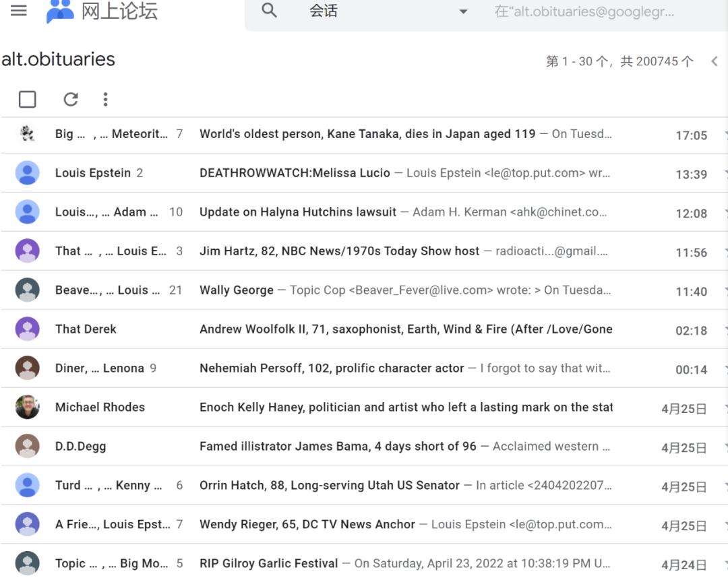Click senders Big ... Meteorit...
Viewport: 728px width, 580px height.
coord(111,133)
